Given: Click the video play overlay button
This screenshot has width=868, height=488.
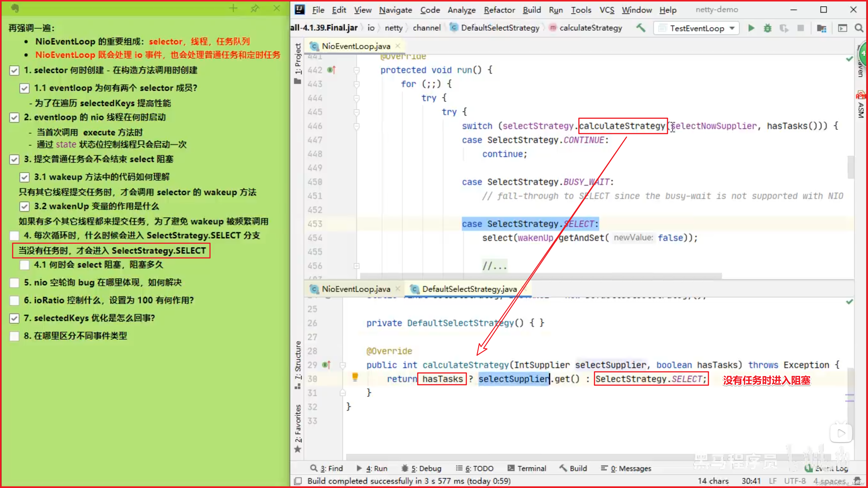Looking at the screenshot, I should pyautogui.click(x=841, y=433).
